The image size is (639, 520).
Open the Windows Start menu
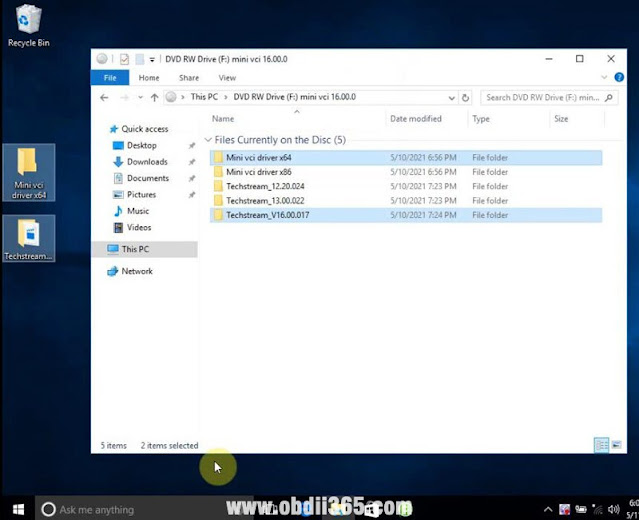click(18, 509)
